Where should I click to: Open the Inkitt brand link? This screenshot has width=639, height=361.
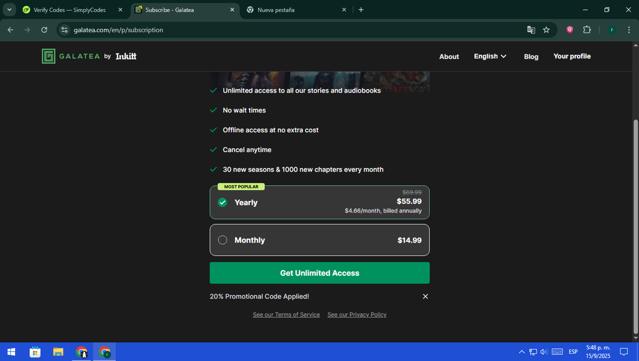click(x=126, y=56)
